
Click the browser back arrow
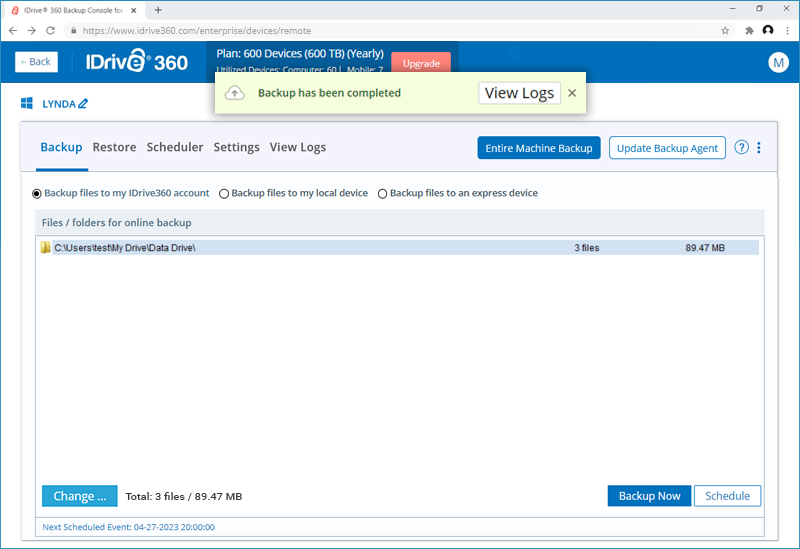(x=13, y=31)
